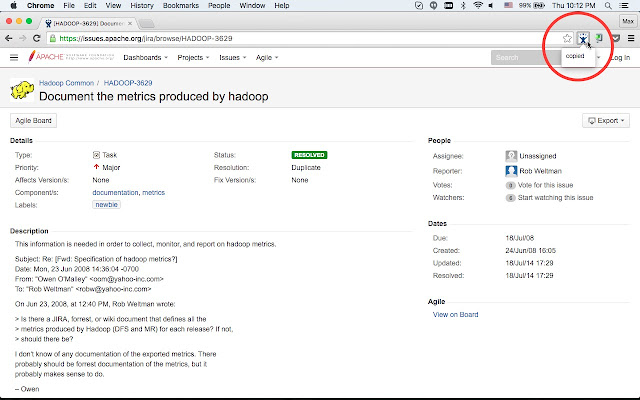Reload the page
The image size is (640, 400).
pyautogui.click(x=37, y=38)
